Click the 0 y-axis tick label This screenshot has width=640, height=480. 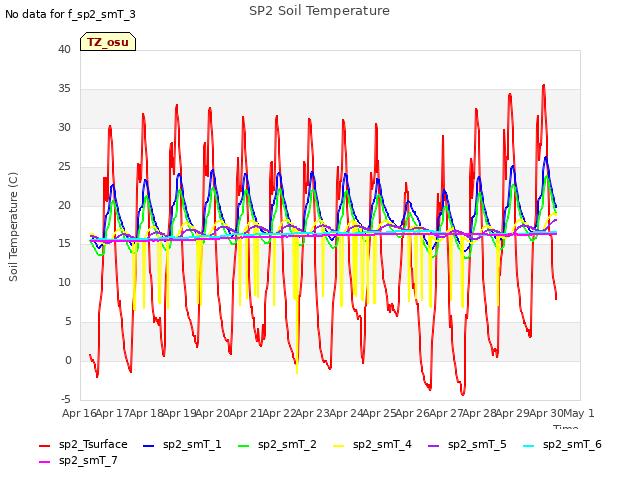[x=68, y=361]
